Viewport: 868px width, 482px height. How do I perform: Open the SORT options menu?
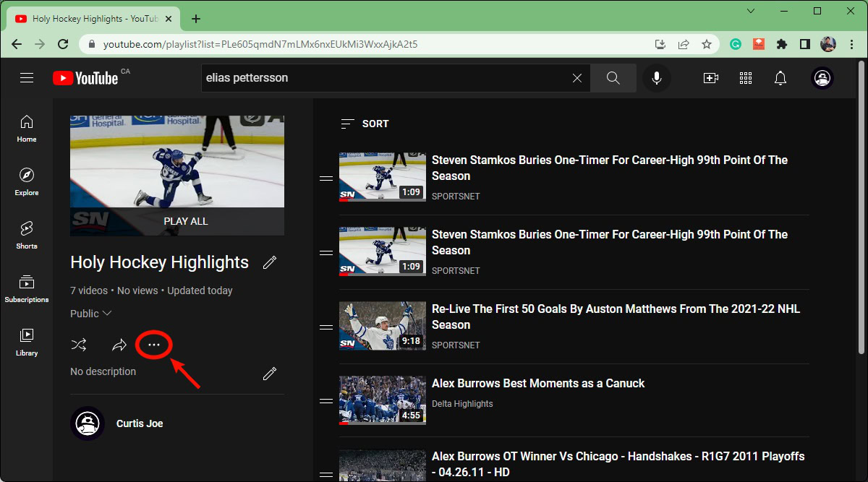point(365,124)
